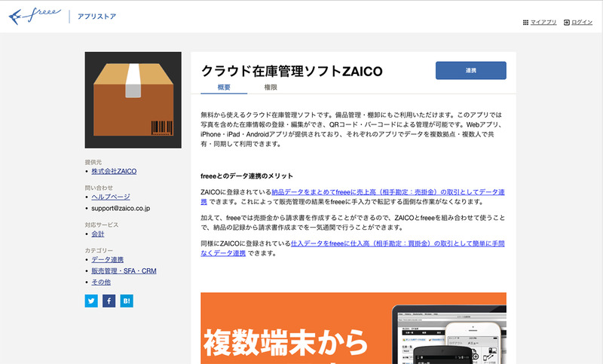Open the 仕入データをfreeeに仕入高 link
Screen dimensions: 603x364
(398, 243)
